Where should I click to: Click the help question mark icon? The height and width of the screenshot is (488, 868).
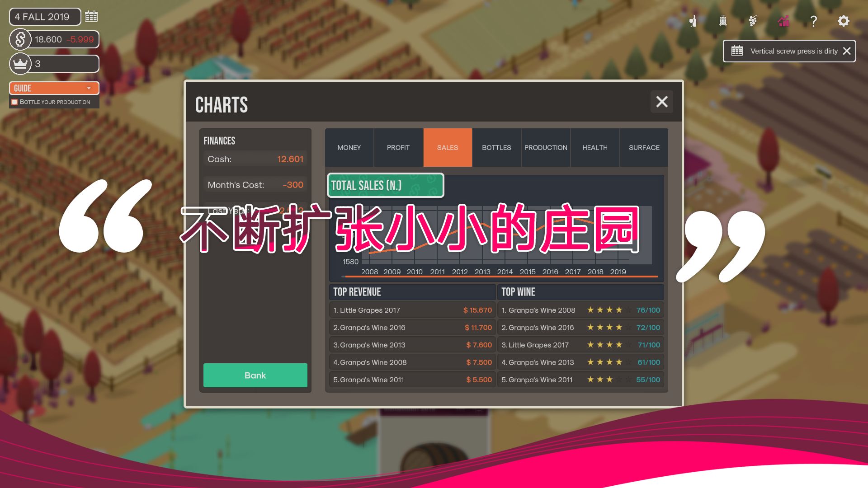(x=814, y=20)
